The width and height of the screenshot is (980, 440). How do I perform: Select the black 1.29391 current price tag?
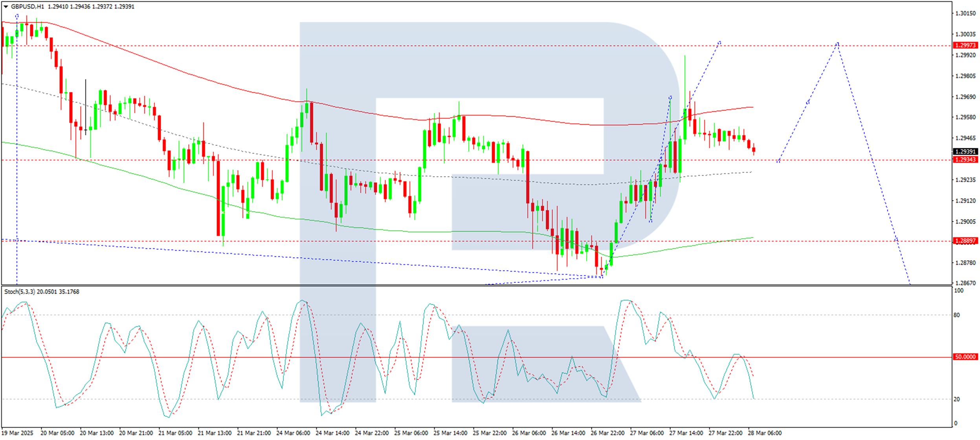pyautogui.click(x=965, y=152)
